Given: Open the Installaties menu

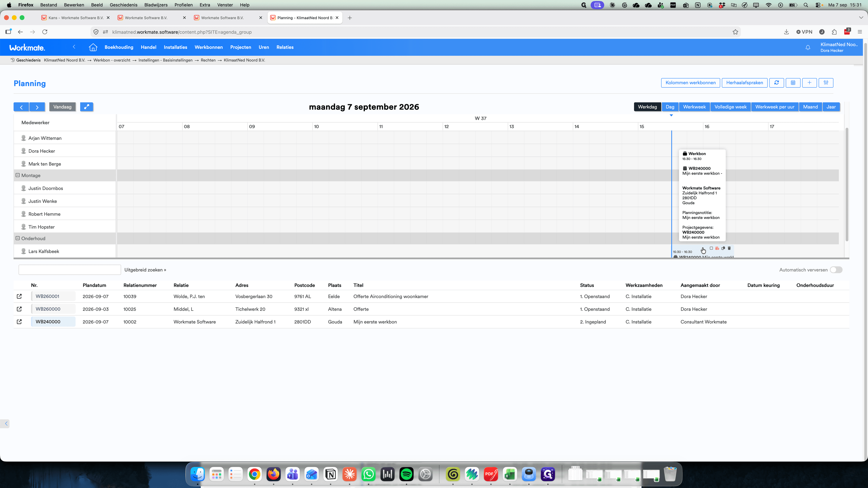Looking at the screenshot, I should pyautogui.click(x=176, y=47).
